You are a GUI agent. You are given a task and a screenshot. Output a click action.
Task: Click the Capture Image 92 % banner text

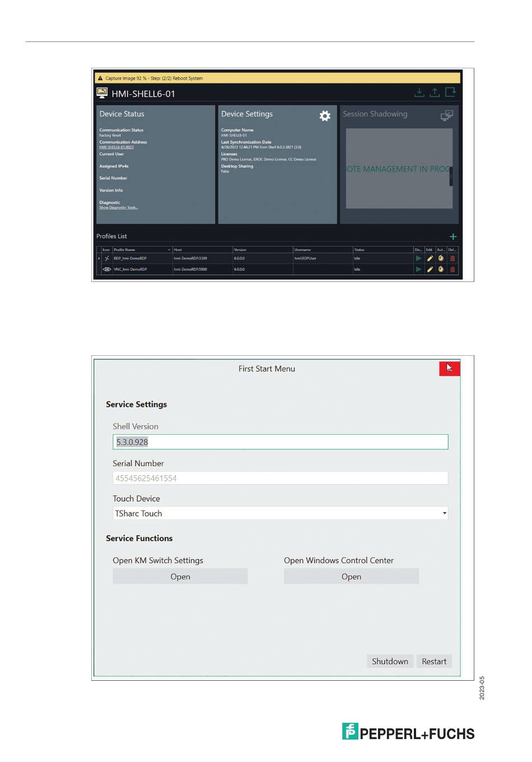point(154,78)
